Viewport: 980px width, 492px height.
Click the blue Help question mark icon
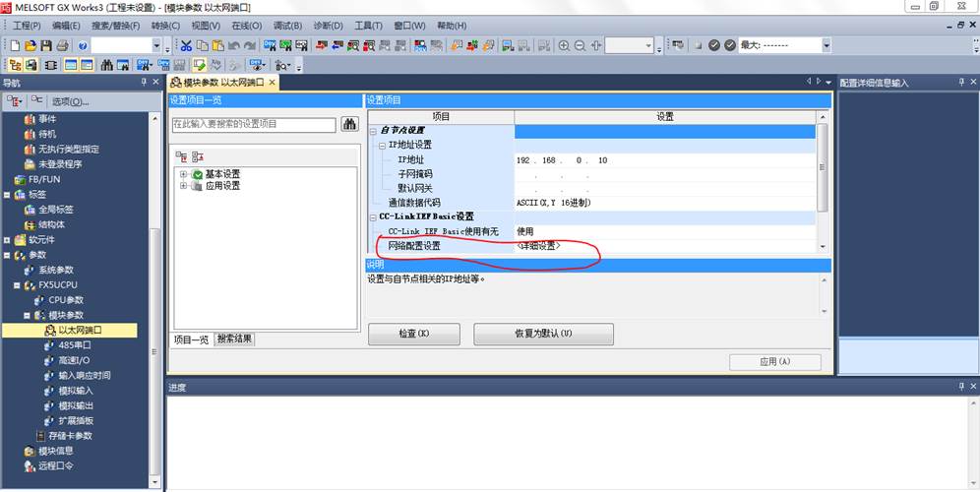[83, 45]
